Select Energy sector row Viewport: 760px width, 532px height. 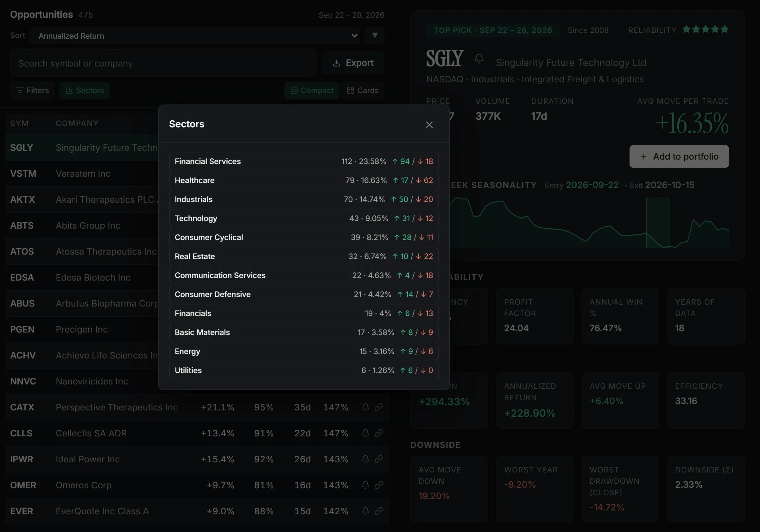click(304, 351)
